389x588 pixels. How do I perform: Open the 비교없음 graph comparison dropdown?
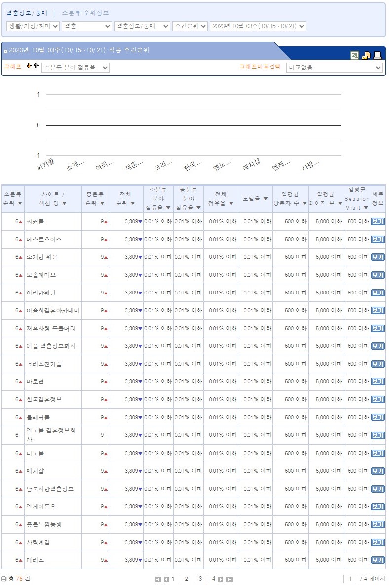click(x=334, y=68)
